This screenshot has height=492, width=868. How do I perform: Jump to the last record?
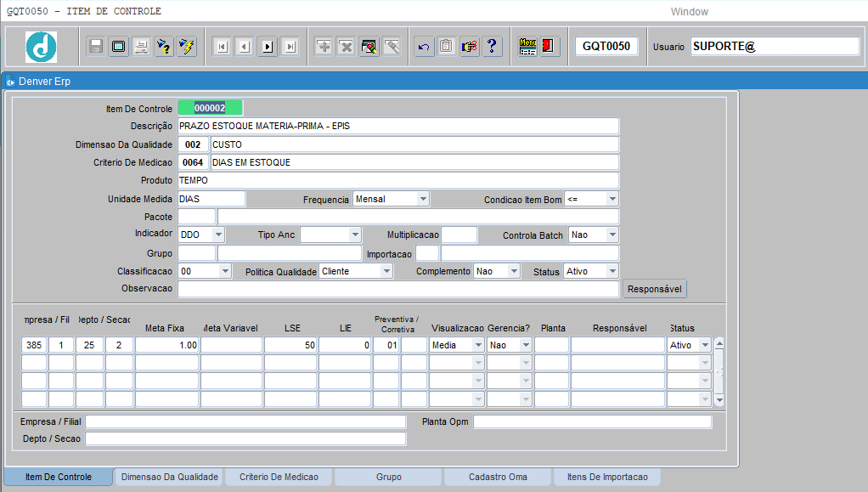tap(290, 47)
